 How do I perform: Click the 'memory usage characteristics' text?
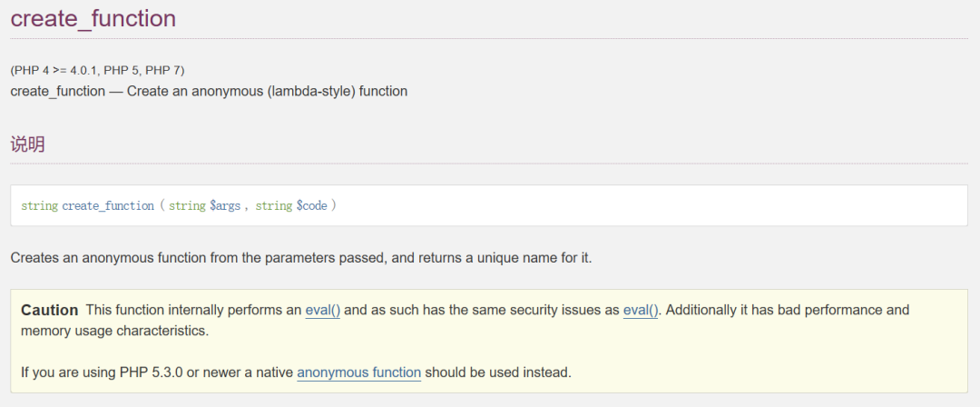click(x=114, y=332)
